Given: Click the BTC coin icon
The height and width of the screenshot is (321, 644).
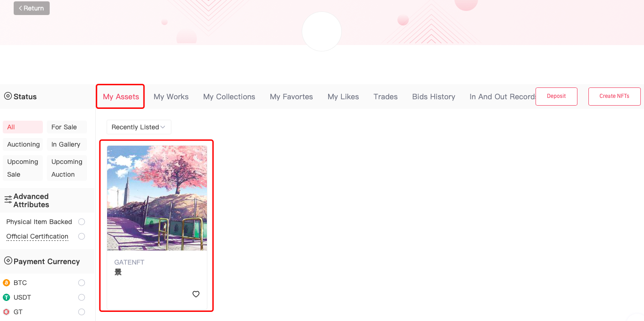Looking at the screenshot, I should click(x=6, y=283).
